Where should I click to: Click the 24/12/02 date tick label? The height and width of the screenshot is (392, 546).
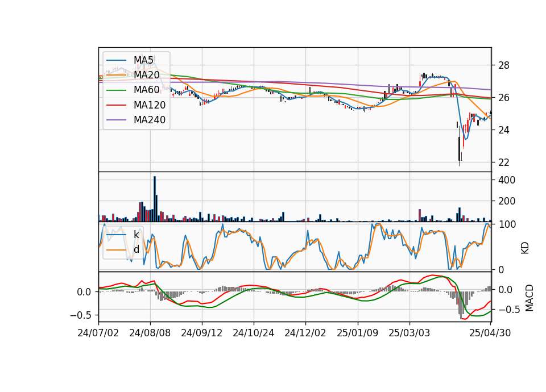click(x=305, y=333)
